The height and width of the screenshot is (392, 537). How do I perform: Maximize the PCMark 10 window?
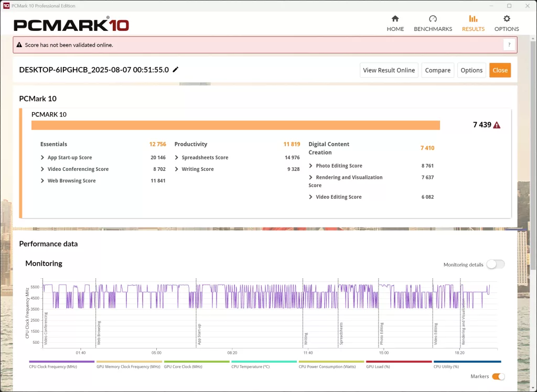509,6
